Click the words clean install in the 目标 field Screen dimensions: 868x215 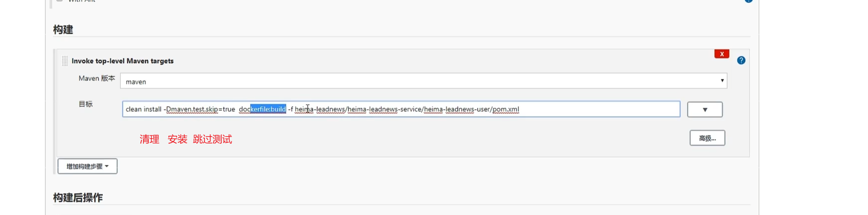pyautogui.click(x=143, y=109)
